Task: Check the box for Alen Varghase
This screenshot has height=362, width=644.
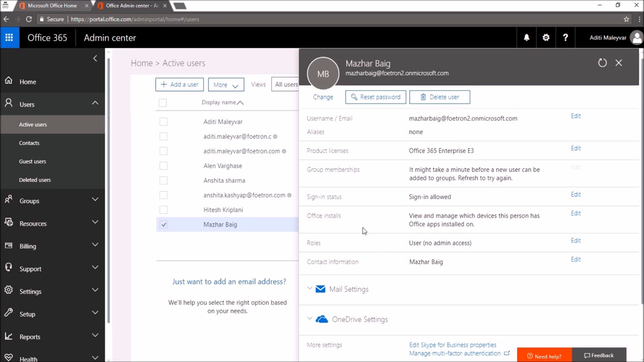Action: [x=164, y=165]
